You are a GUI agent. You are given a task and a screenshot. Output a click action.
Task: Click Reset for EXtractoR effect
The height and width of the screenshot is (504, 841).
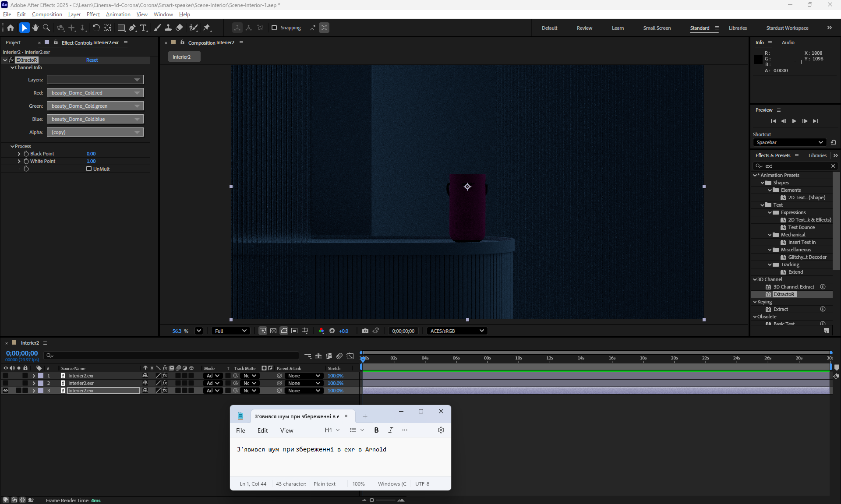[92, 60]
